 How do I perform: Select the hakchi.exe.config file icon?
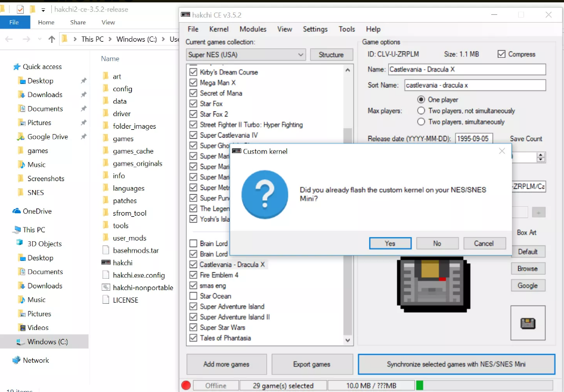pos(106,275)
